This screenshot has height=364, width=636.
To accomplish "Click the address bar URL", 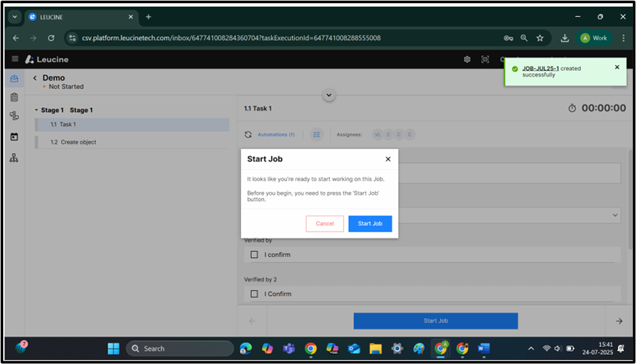I will click(231, 37).
